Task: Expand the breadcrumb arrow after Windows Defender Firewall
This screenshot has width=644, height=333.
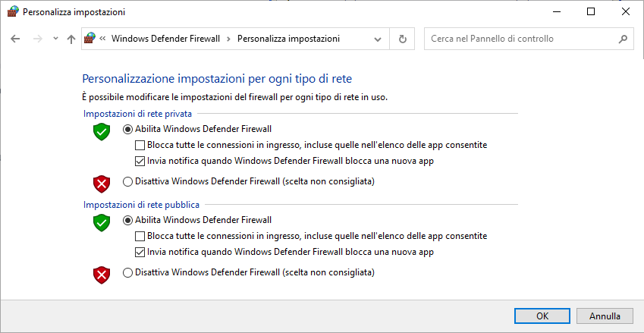Action: [229, 39]
